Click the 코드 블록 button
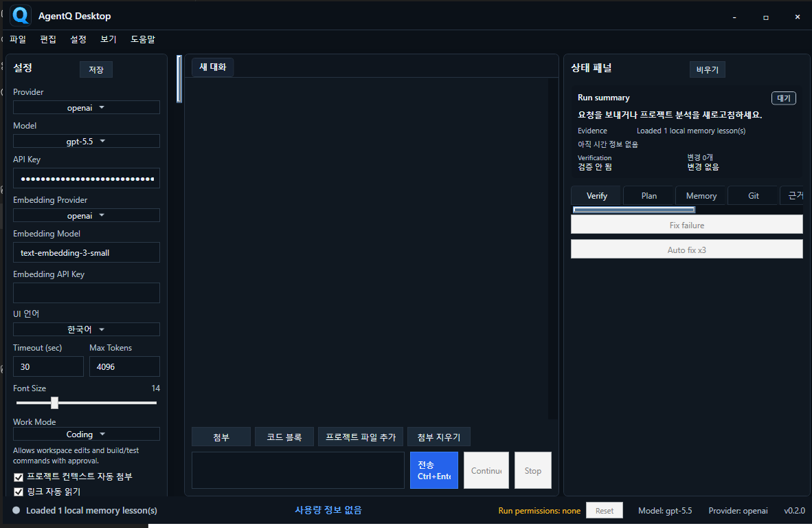Image resolution: width=812 pixels, height=528 pixels. [284, 437]
